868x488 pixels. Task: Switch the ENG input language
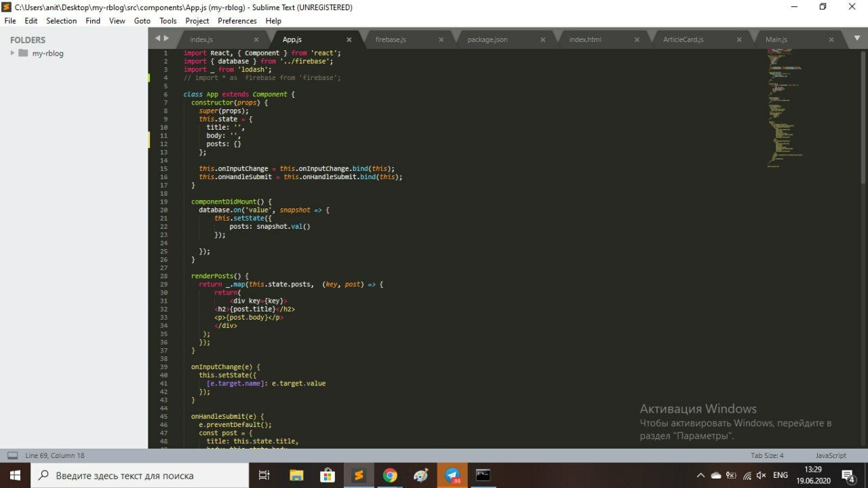[x=781, y=475]
